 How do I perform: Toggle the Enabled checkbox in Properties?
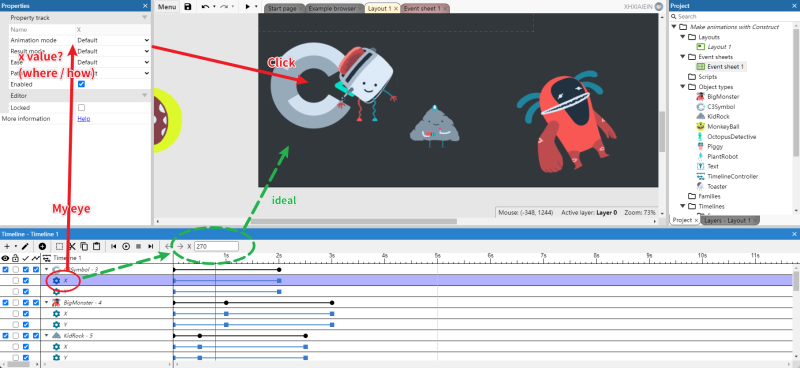click(x=81, y=84)
